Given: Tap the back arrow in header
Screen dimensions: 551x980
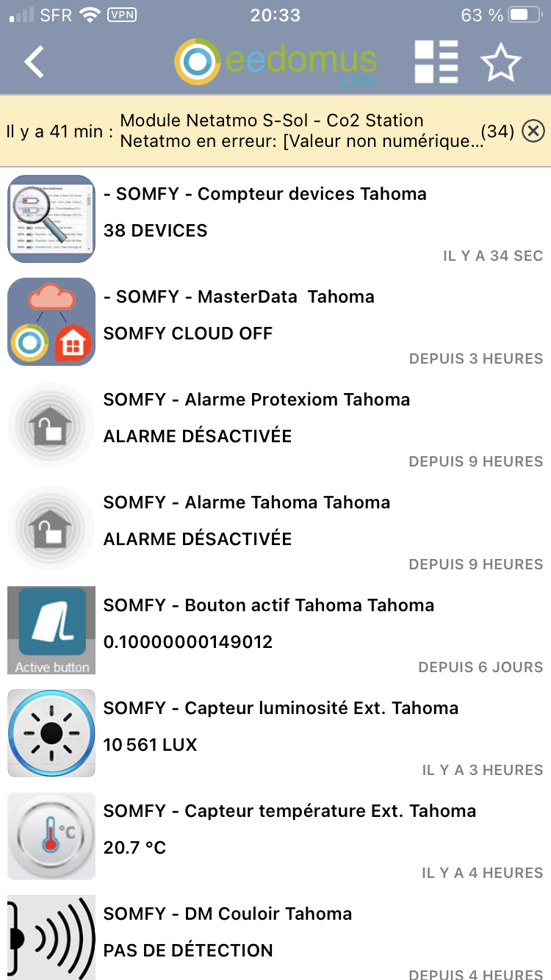Looking at the screenshot, I should click(35, 62).
